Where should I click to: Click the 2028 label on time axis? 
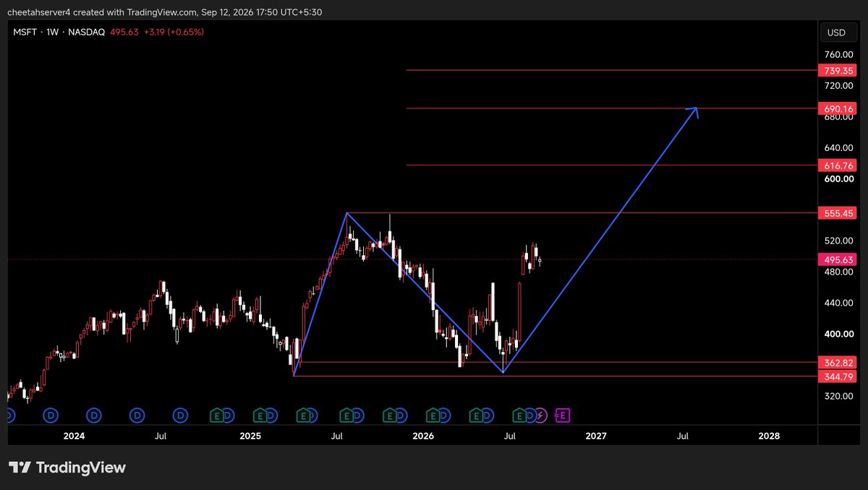pyautogui.click(x=769, y=437)
